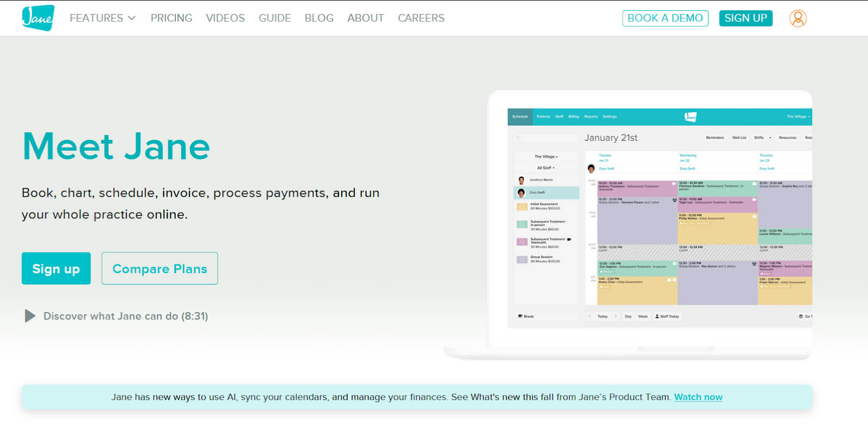Click the teal Sign up hero button
868x446 pixels.
tap(56, 268)
